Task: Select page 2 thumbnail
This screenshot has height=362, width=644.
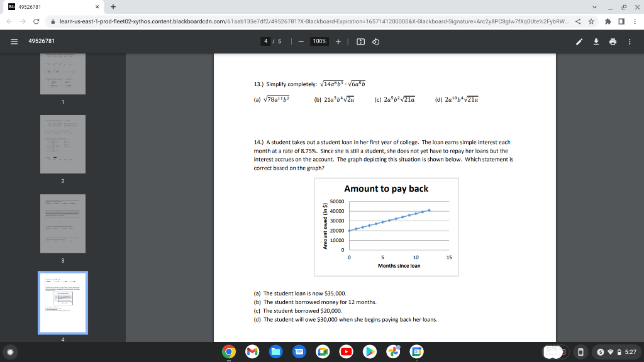Action: (x=63, y=144)
